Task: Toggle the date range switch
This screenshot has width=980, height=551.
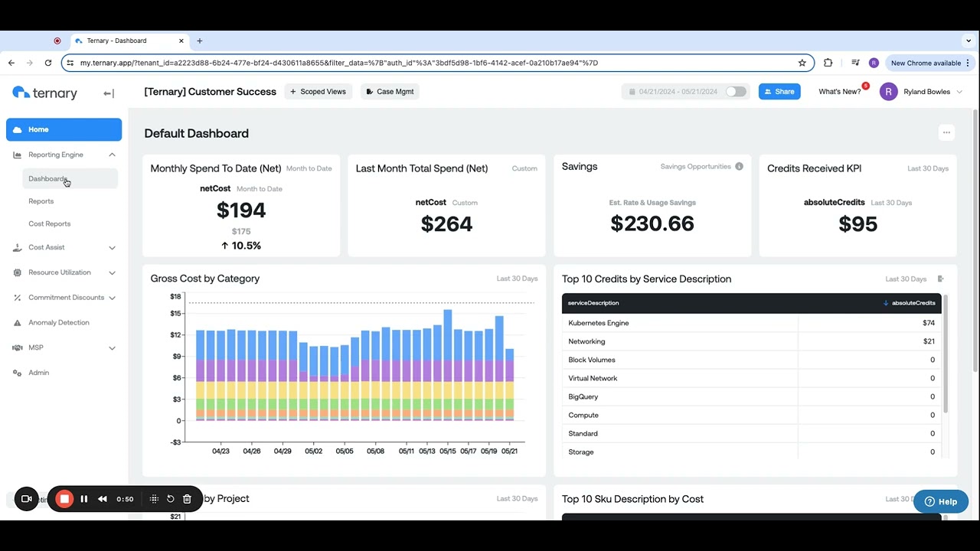Action: [736, 92]
